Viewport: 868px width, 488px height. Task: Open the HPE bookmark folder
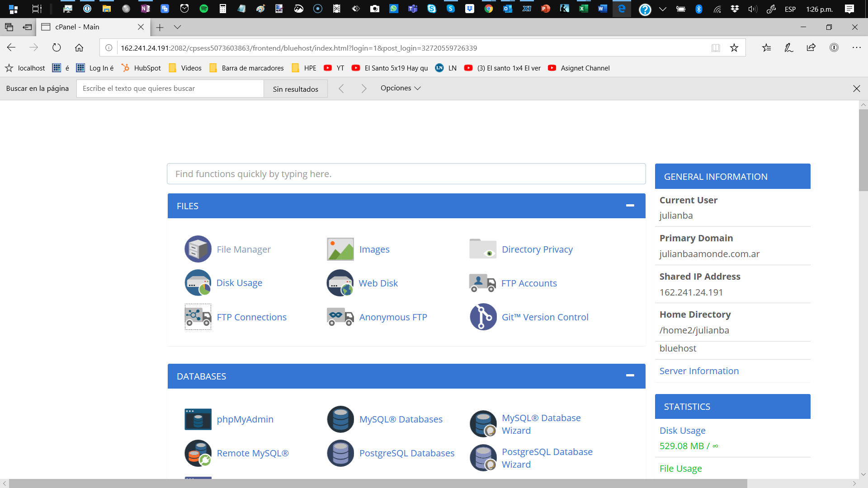click(x=304, y=68)
